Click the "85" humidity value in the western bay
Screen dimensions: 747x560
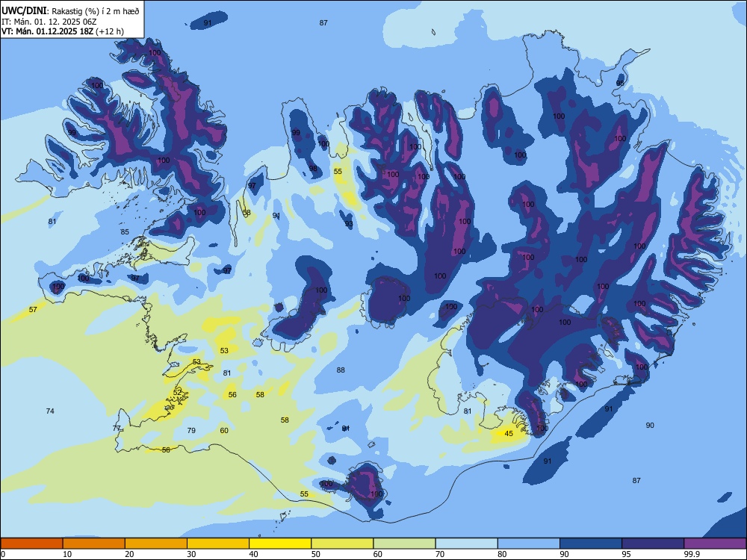click(x=125, y=232)
